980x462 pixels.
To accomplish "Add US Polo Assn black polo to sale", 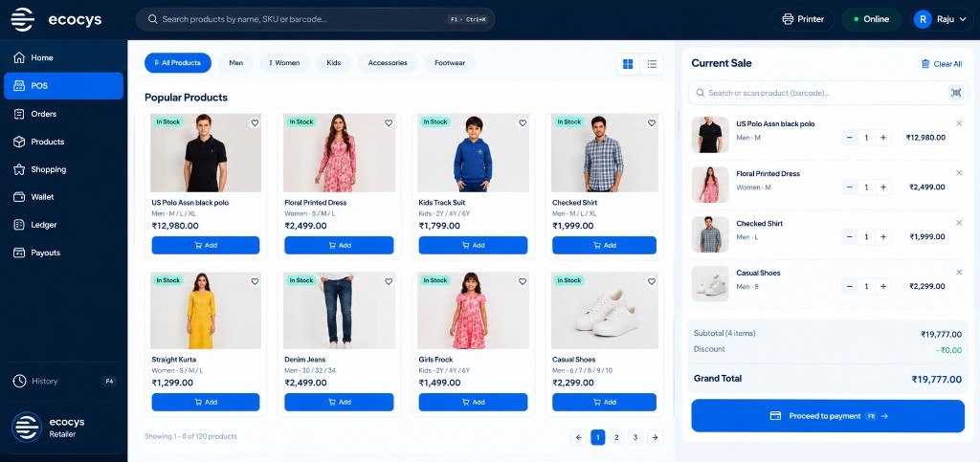I will pyautogui.click(x=206, y=246).
